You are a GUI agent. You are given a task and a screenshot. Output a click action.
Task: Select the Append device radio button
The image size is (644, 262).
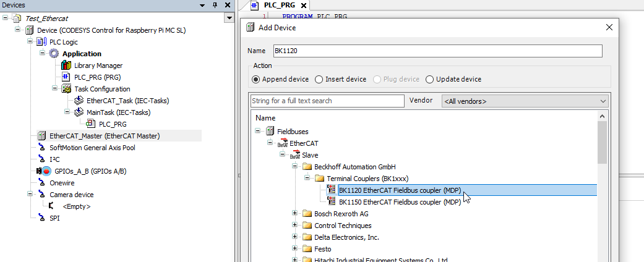(x=255, y=79)
